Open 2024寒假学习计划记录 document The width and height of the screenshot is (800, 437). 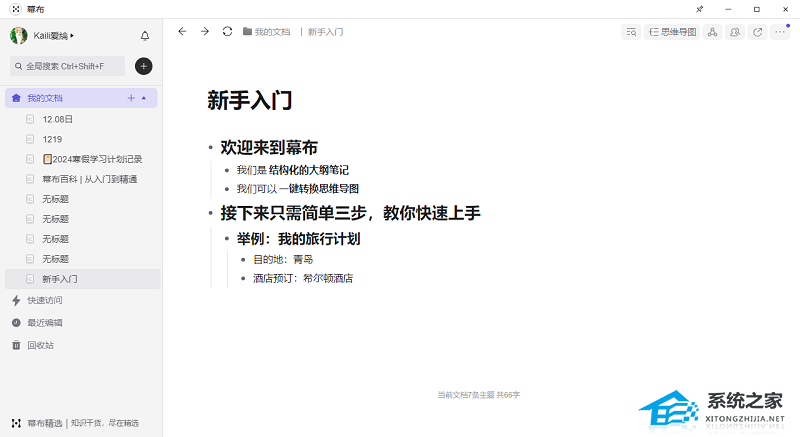(x=92, y=159)
